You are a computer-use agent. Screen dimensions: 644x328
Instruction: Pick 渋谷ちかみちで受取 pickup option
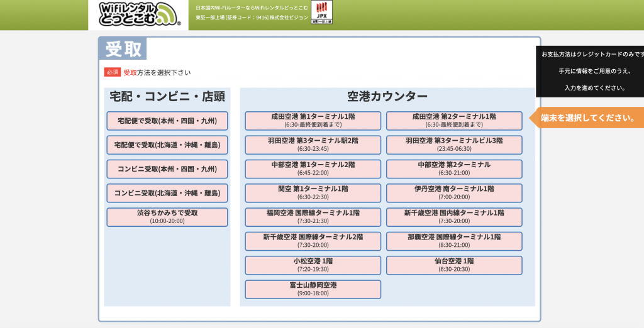coord(167,217)
